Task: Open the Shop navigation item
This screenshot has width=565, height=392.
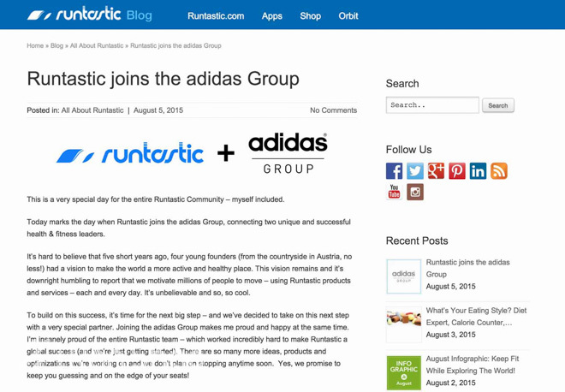Action: pyautogui.click(x=310, y=16)
